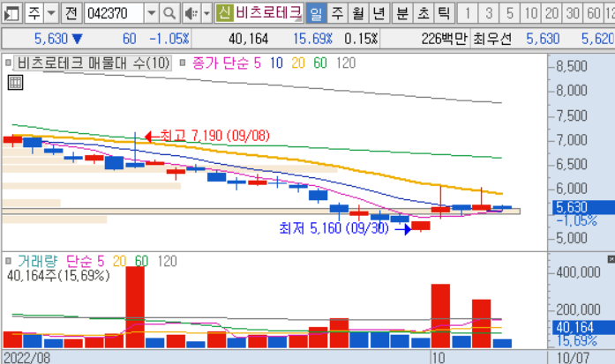Image resolution: width=615 pixels, height=364 pixels.
Task: Toggle the small square before 비츠로테크 매물대
Action: 8,63
